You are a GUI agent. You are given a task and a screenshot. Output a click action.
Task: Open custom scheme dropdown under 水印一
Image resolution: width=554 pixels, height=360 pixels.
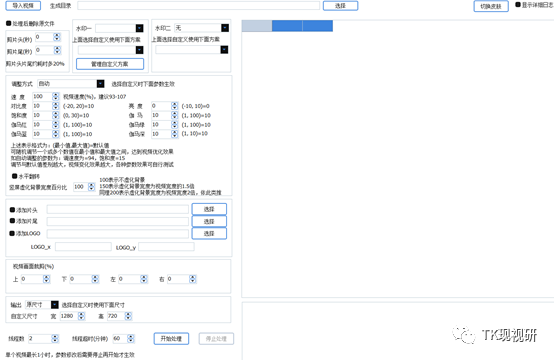coord(140,50)
